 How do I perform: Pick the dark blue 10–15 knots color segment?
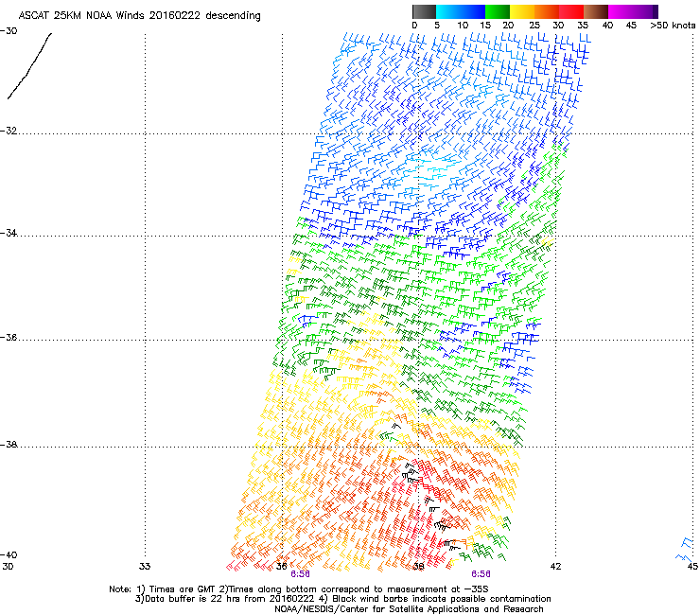coord(473,11)
